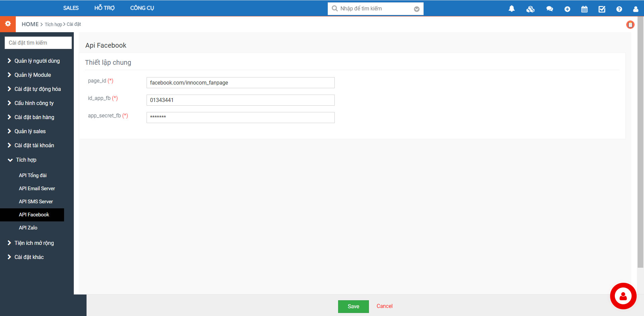The width and height of the screenshot is (644, 316).
Task: Focus the app_secret_fb input field
Action: (x=240, y=117)
